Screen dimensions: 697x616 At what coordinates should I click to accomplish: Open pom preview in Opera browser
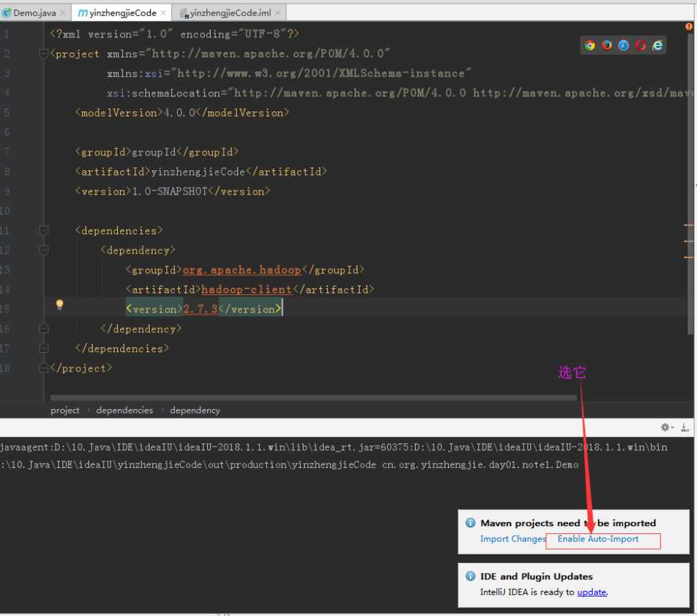(x=641, y=45)
